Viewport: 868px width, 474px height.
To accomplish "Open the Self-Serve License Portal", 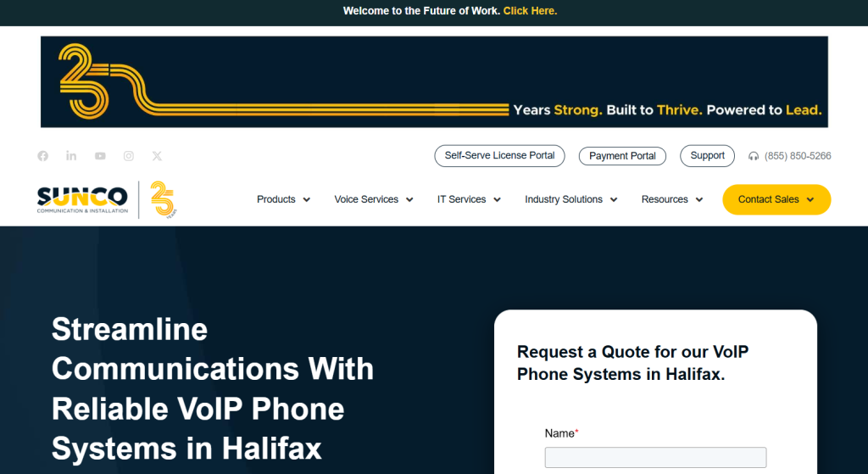I will coord(500,156).
